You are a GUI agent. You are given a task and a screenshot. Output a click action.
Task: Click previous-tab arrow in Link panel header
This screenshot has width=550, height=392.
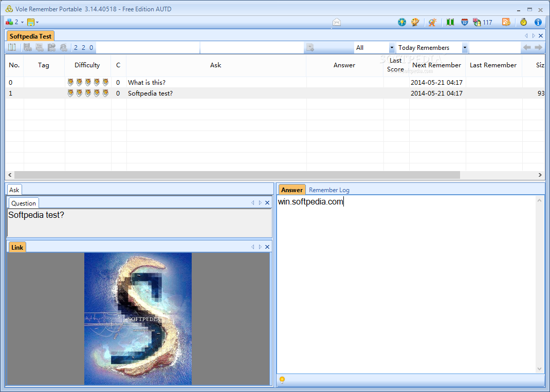(252, 247)
